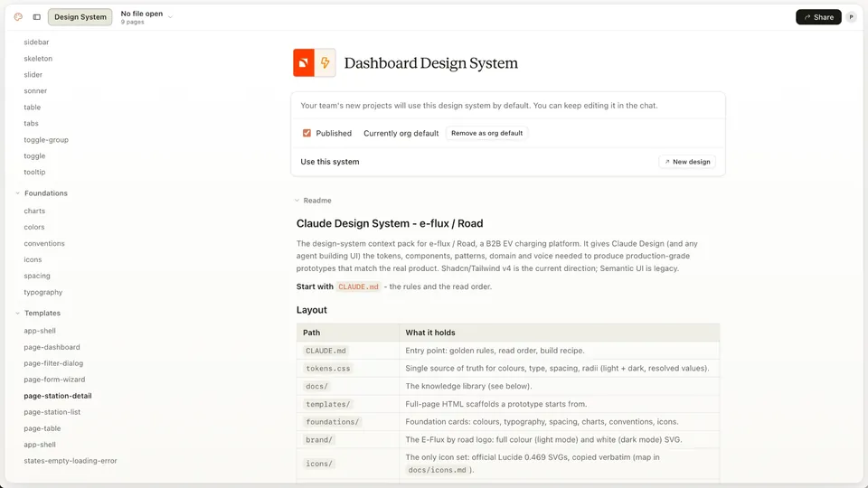
Task: Select sonner in the component list
Action: coord(35,90)
